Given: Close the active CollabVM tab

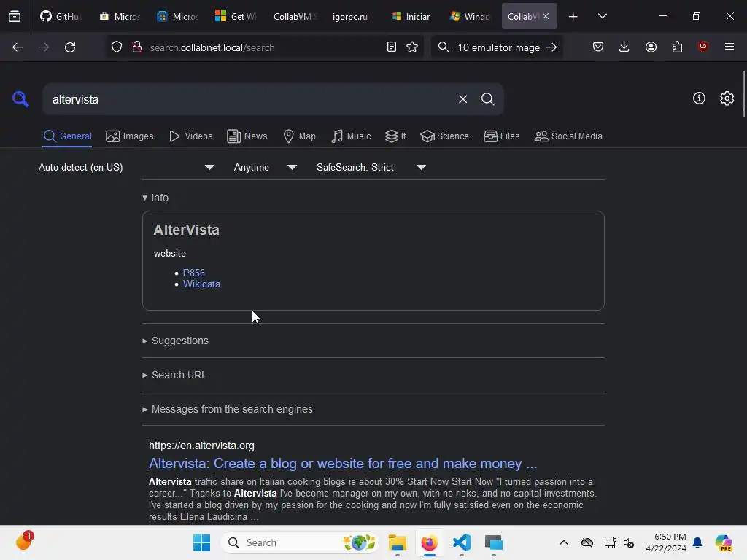Looking at the screenshot, I should pyautogui.click(x=546, y=17).
